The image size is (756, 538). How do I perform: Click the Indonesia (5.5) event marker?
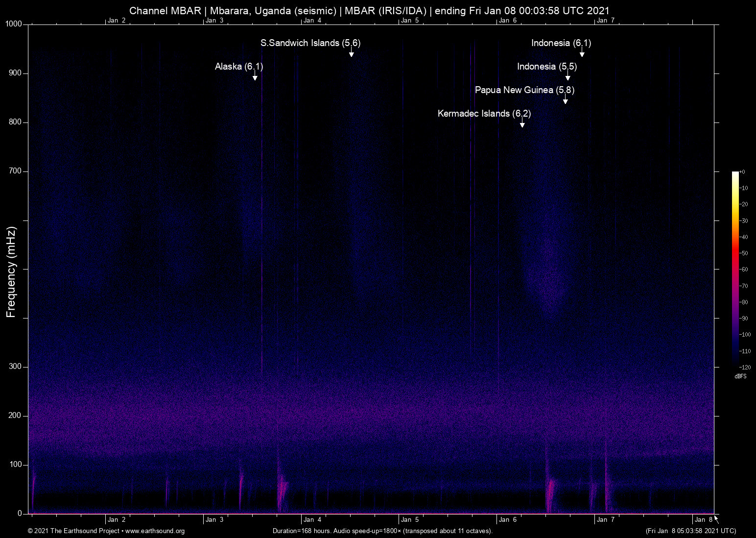tap(546, 67)
